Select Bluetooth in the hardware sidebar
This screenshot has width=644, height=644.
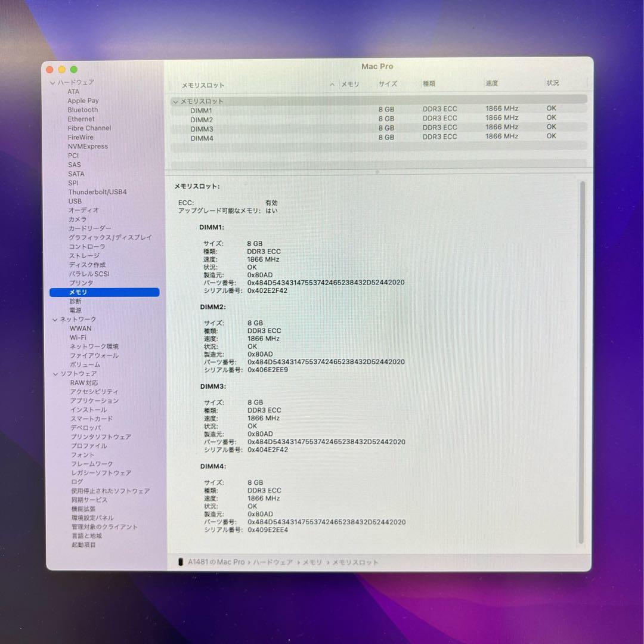(x=82, y=110)
